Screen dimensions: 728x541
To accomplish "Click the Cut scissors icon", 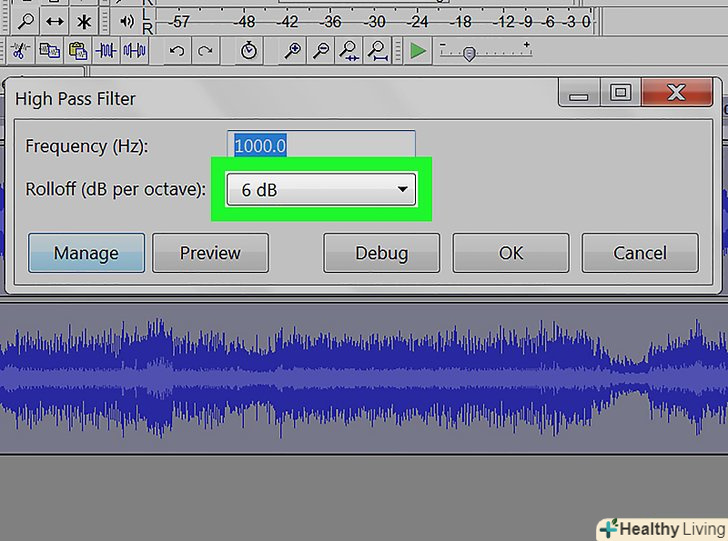I will coord(19,50).
